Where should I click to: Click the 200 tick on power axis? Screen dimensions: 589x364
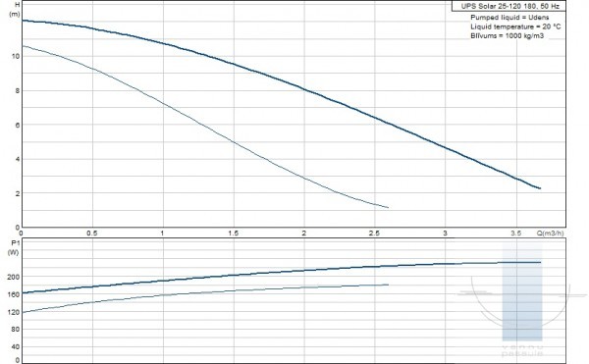click(x=14, y=277)
